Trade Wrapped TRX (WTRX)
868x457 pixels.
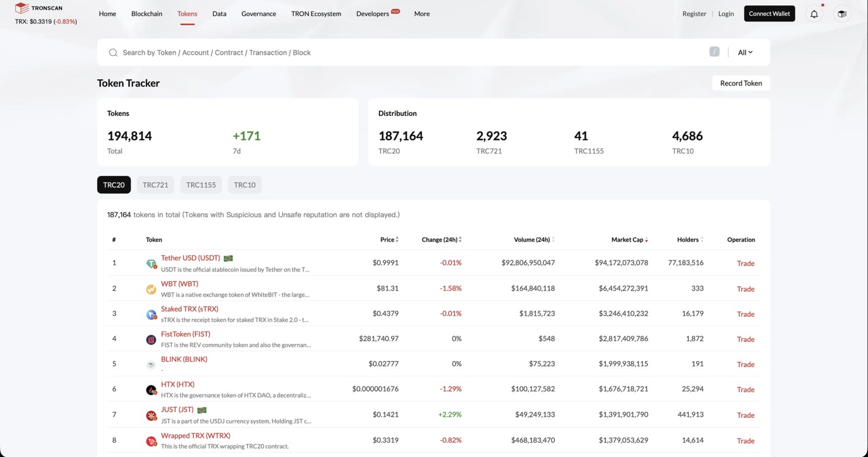[745, 441]
